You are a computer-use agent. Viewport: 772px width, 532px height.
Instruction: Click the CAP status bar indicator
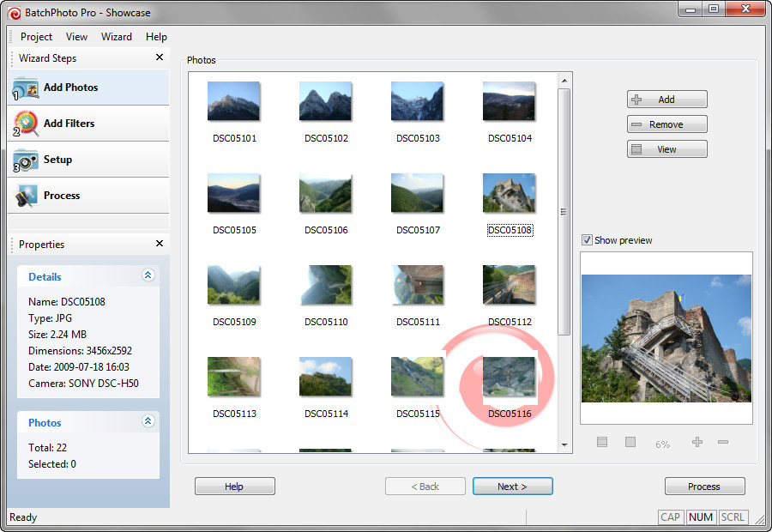670,517
